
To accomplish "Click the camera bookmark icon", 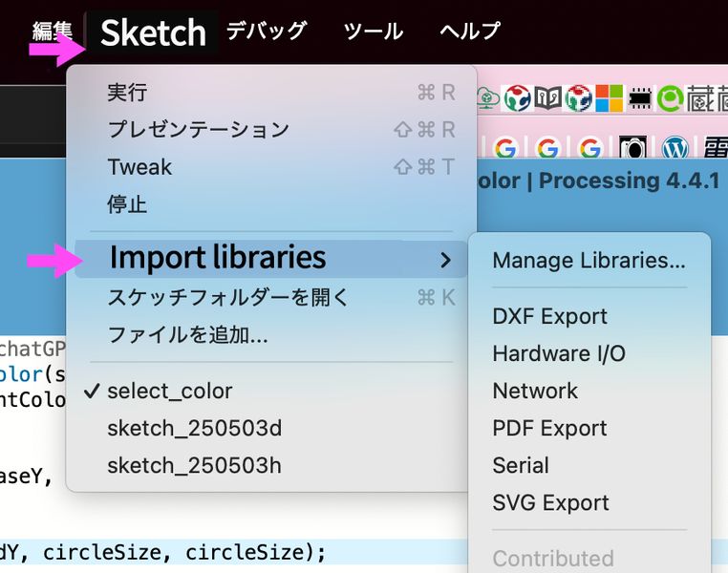I will pos(632,147).
